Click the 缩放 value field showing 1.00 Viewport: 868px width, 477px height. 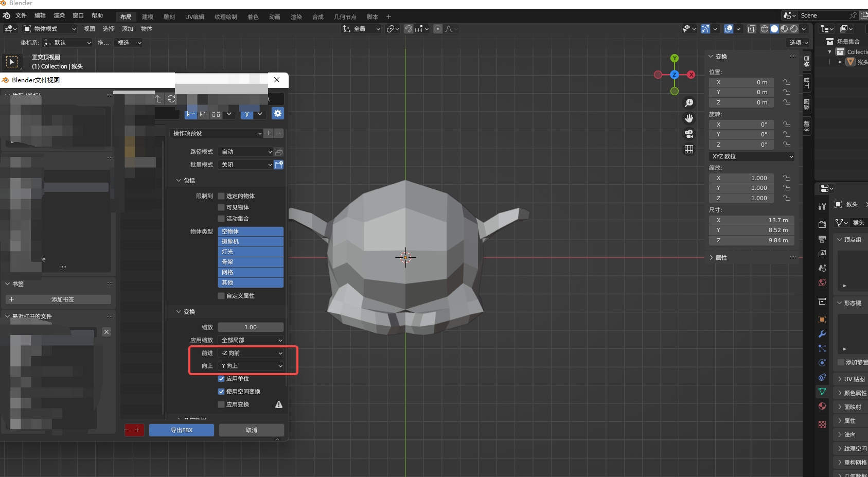(251, 327)
